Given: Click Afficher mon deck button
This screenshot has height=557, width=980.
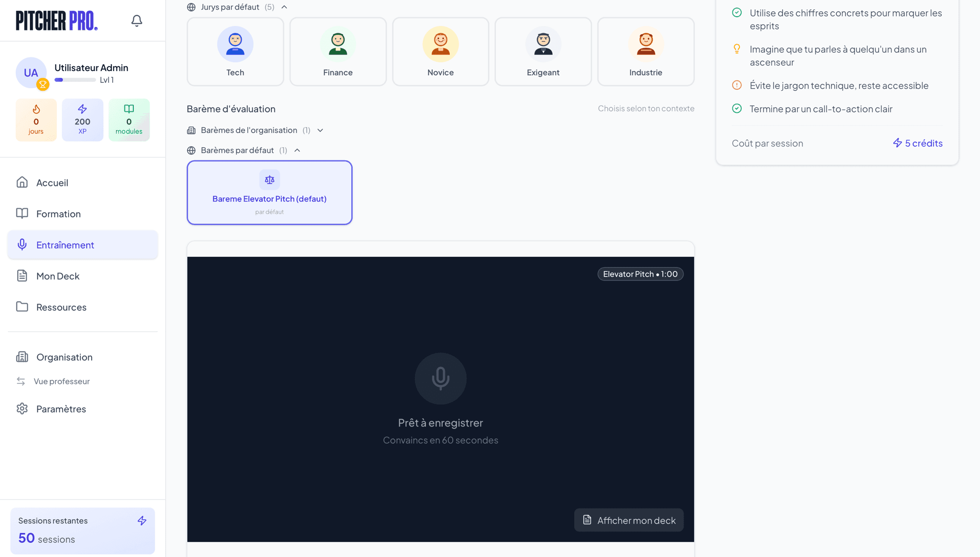Looking at the screenshot, I should click(x=629, y=520).
